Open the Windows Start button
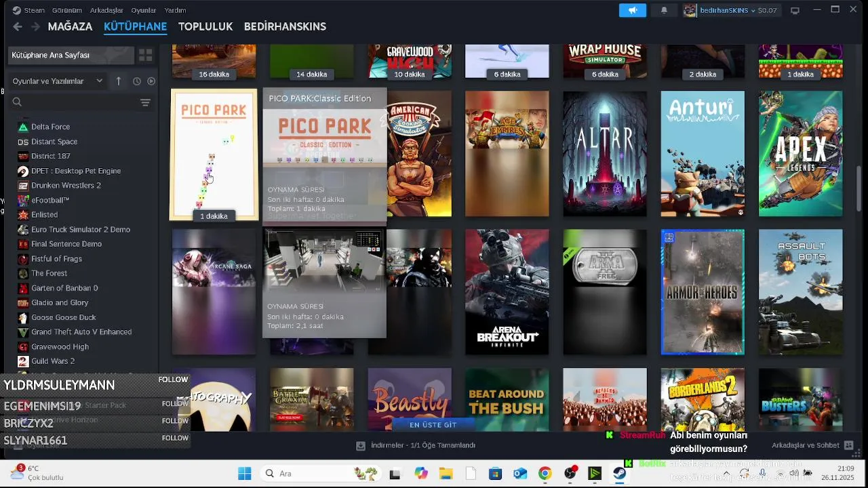Screen dimensions: 868x488 coord(244,473)
